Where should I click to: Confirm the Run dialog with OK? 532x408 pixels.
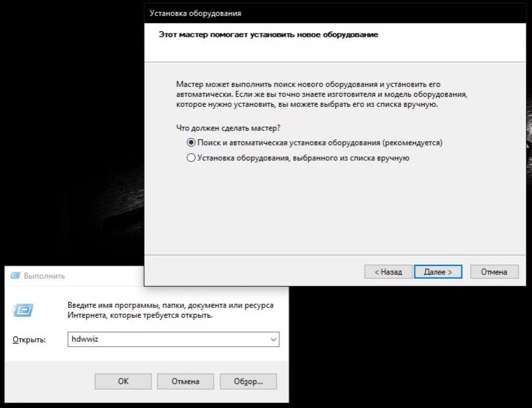tap(123, 381)
